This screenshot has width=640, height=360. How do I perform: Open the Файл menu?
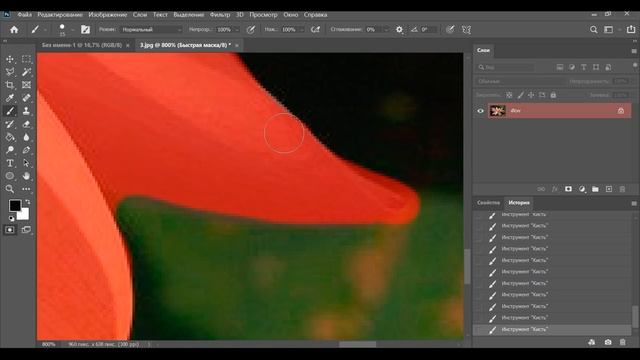[24, 15]
